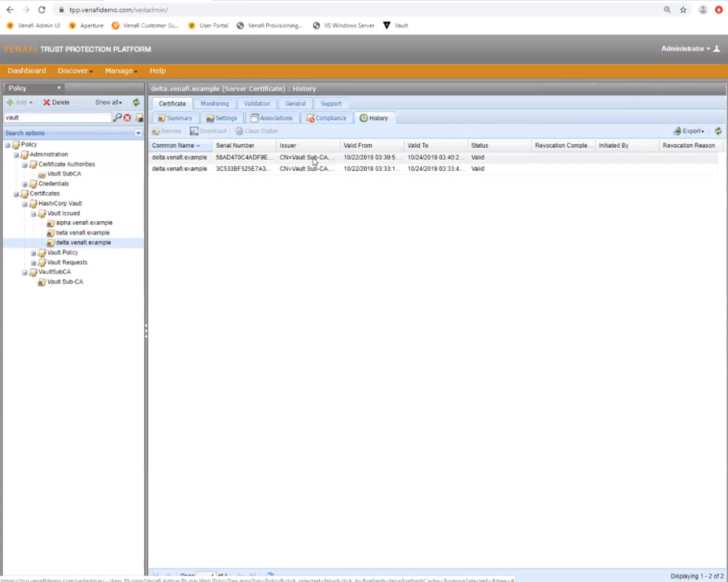This screenshot has width=728, height=582.
Task: Collapse the Certificate Authorities folder
Action: click(25, 165)
